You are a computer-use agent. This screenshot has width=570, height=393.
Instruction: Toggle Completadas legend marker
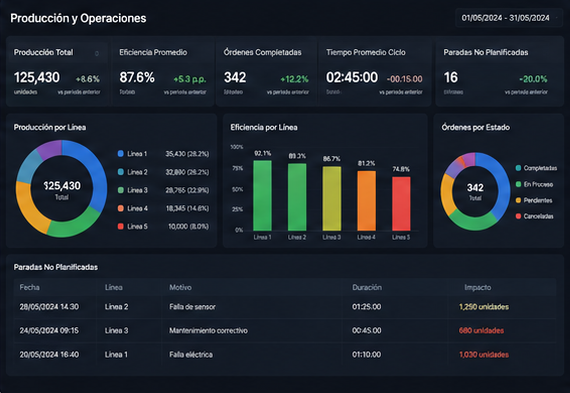pyautogui.click(x=518, y=168)
